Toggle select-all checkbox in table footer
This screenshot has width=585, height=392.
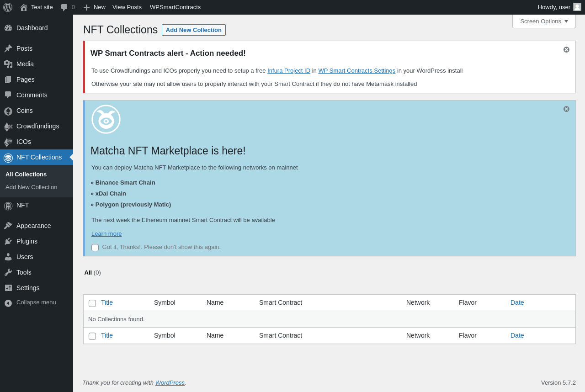(x=92, y=336)
